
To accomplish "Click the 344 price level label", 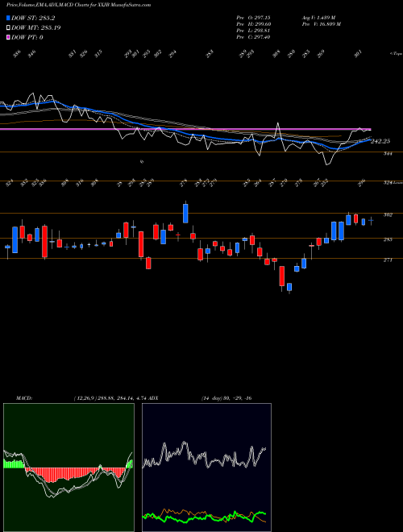I will pyautogui.click(x=388, y=154).
